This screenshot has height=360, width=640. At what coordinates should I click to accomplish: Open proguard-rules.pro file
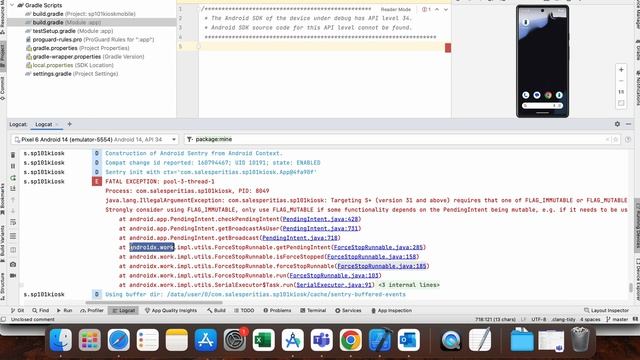click(89, 40)
